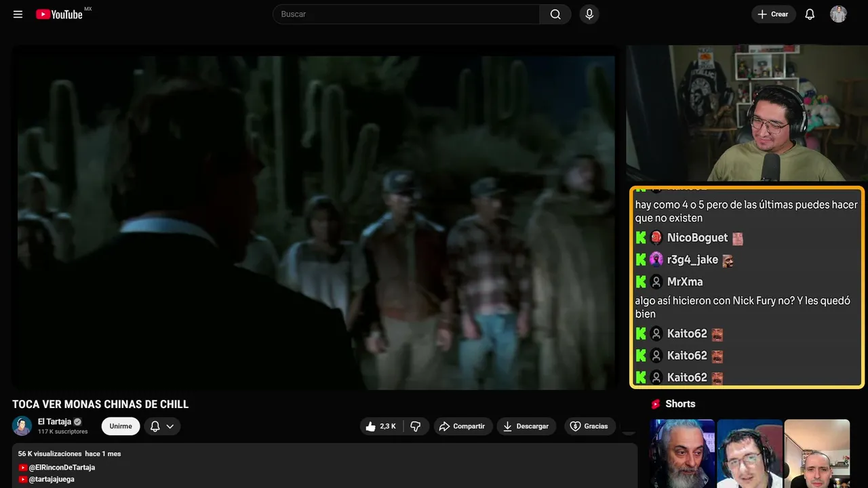This screenshot has width=868, height=488.
Task: Select the title 'TOCA VER MONAS CHINAS DE CHILL'
Action: pyautogui.click(x=100, y=405)
